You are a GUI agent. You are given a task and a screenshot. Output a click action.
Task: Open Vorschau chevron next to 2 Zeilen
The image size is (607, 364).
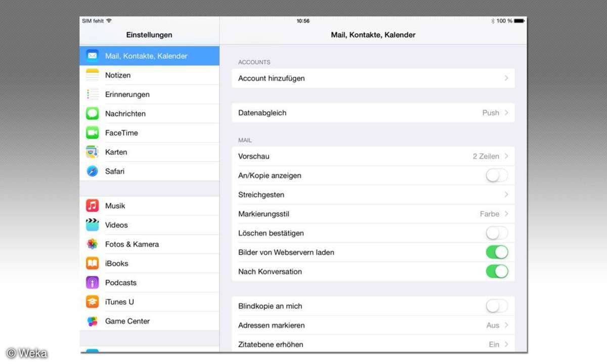click(506, 156)
